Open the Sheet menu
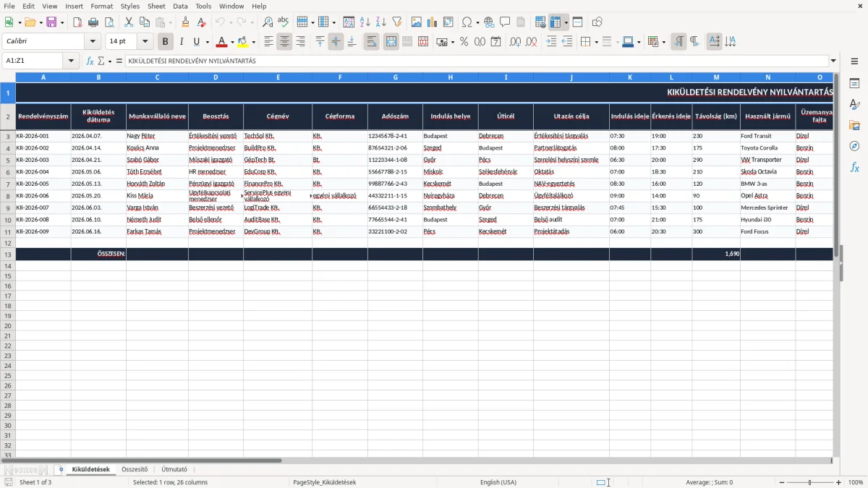 coord(156,6)
